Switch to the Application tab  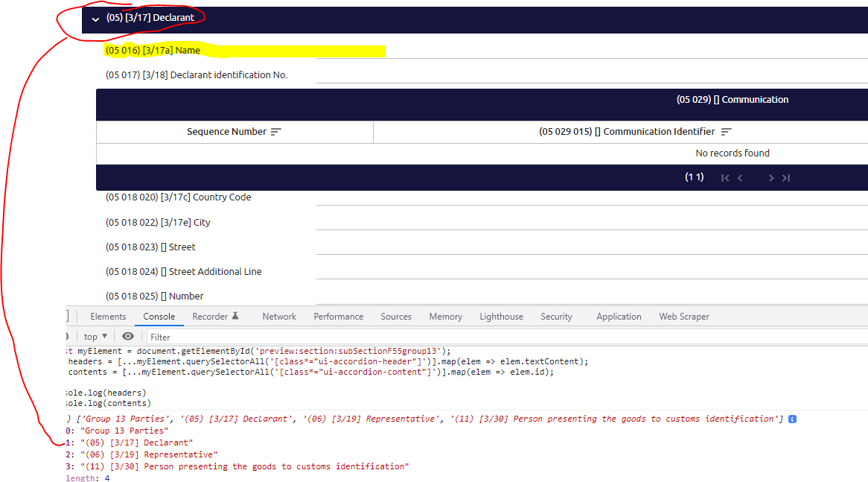(x=619, y=317)
